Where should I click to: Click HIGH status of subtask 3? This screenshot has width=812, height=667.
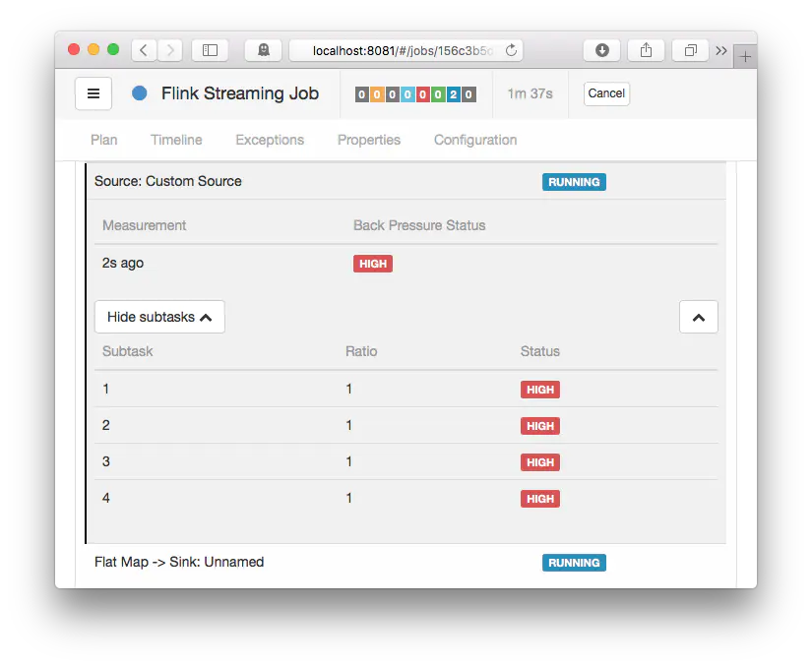pos(540,462)
